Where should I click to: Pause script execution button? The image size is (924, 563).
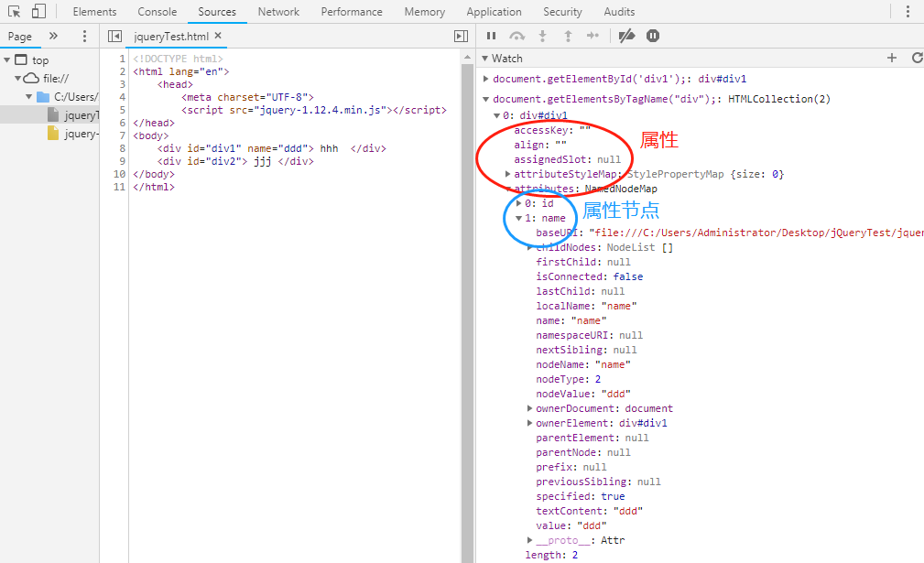coord(491,36)
